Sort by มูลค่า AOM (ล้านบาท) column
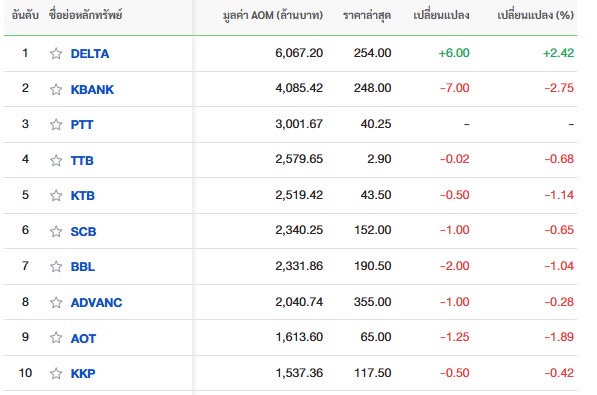The image size is (597, 395). 273,15
